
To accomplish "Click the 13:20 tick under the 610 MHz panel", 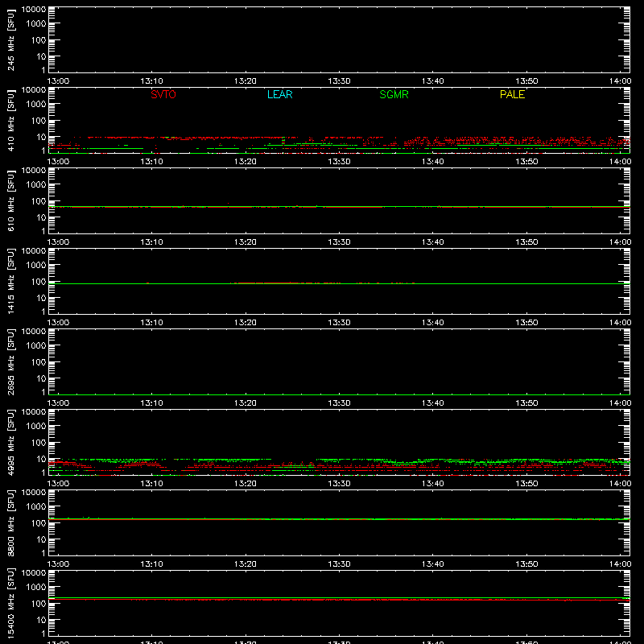I will pos(246,242).
